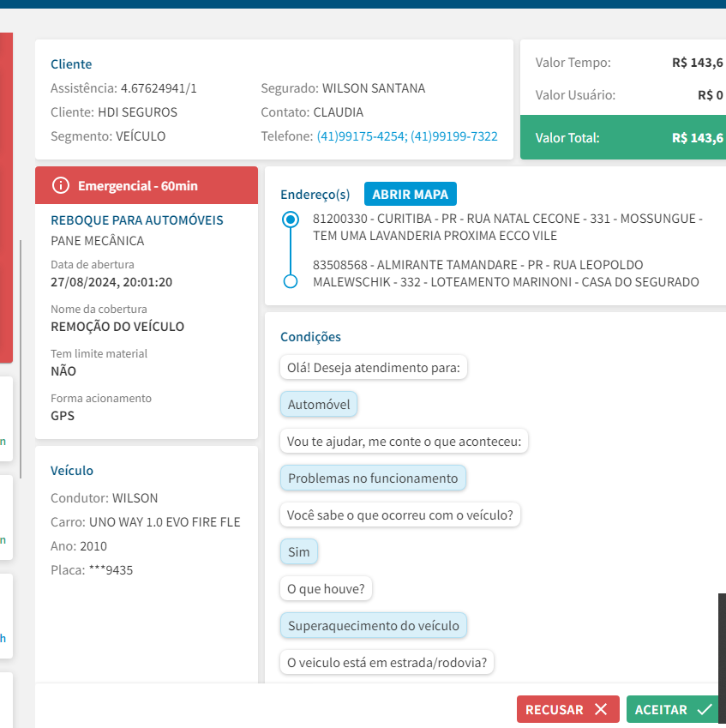Call phone number (41)99199-7322
This screenshot has width=726, height=728.
454,136
